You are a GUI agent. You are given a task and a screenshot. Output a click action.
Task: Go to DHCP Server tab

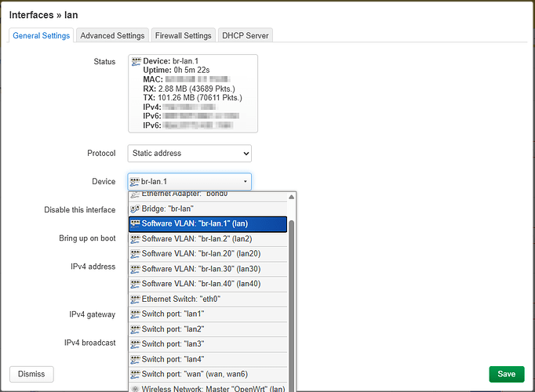(245, 35)
